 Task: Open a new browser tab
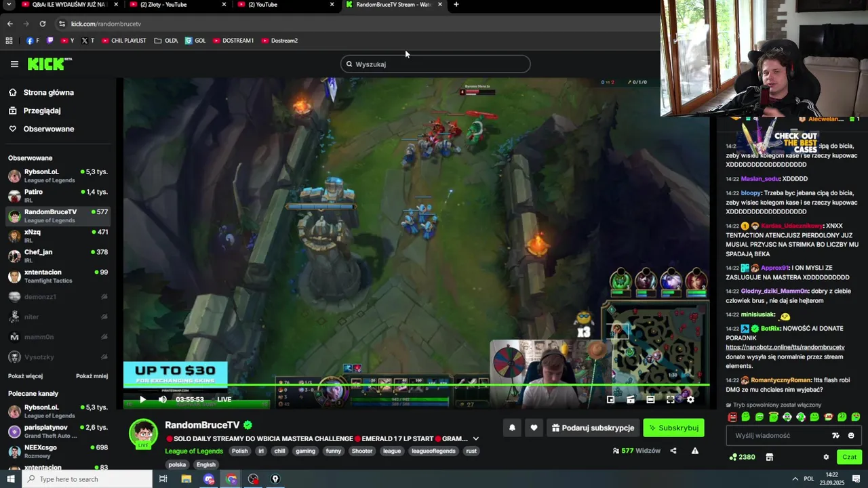click(456, 5)
